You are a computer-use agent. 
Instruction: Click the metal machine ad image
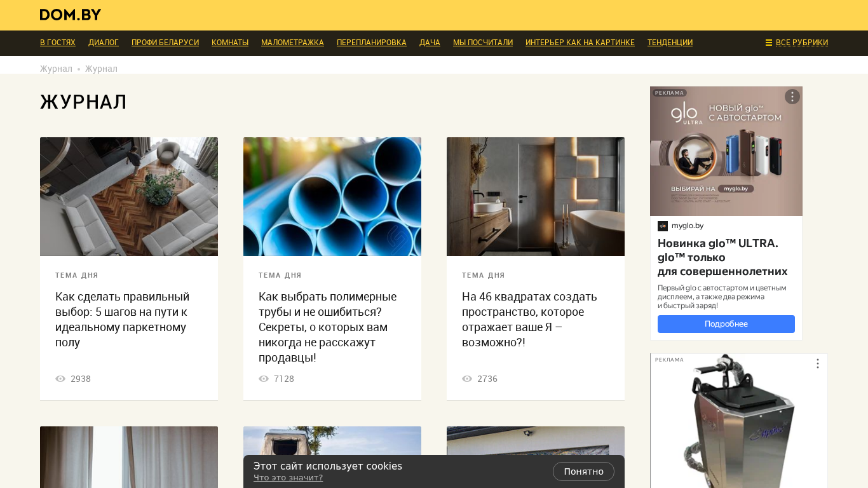739,421
